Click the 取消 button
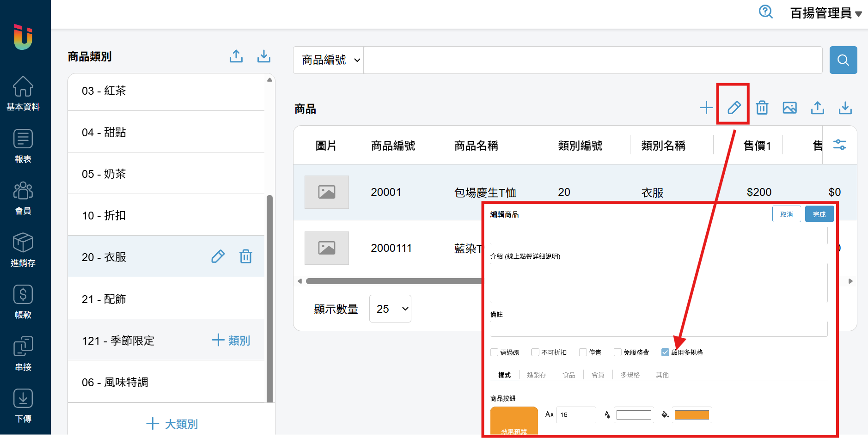The width and height of the screenshot is (868, 438). 786,214
